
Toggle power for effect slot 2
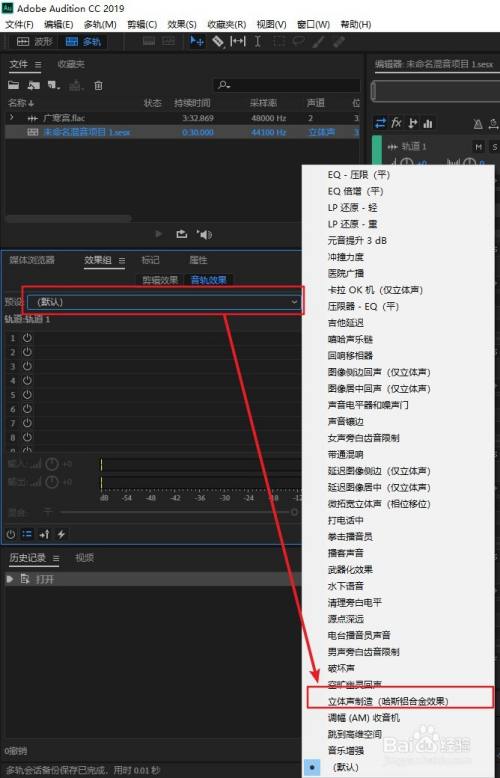pos(27,352)
